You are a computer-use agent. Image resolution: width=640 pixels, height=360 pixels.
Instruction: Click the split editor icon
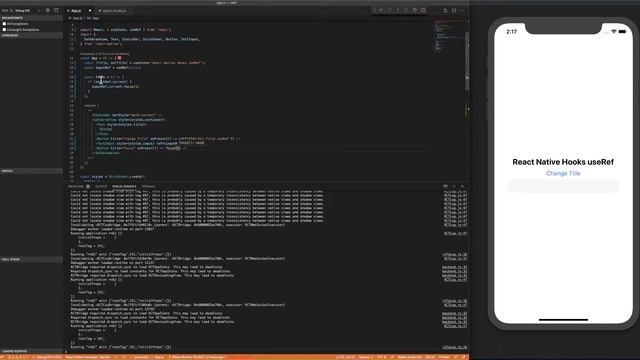click(445, 10)
